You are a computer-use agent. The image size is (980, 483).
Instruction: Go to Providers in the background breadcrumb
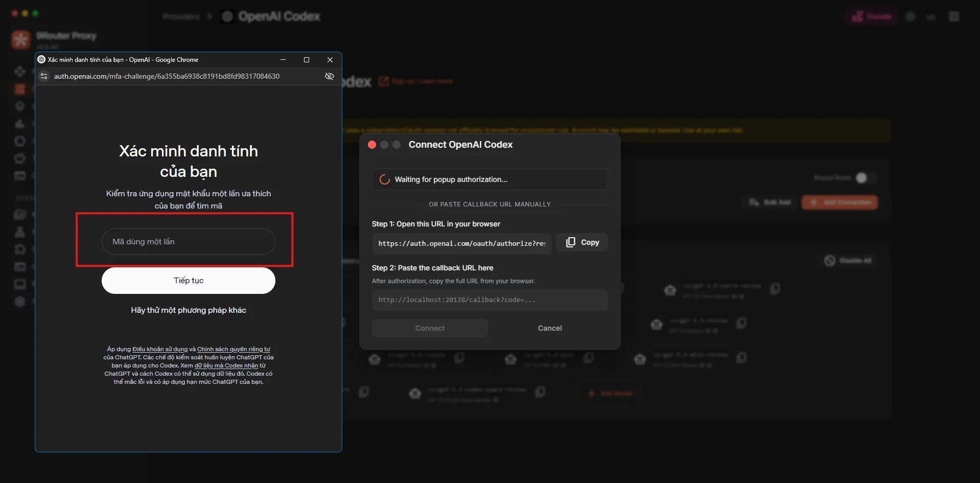pos(181,16)
